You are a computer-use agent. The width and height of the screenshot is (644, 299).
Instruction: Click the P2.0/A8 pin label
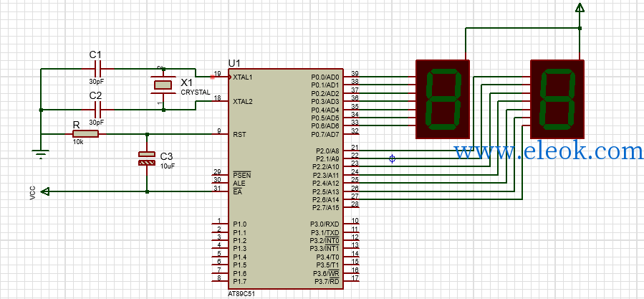pos(327,151)
